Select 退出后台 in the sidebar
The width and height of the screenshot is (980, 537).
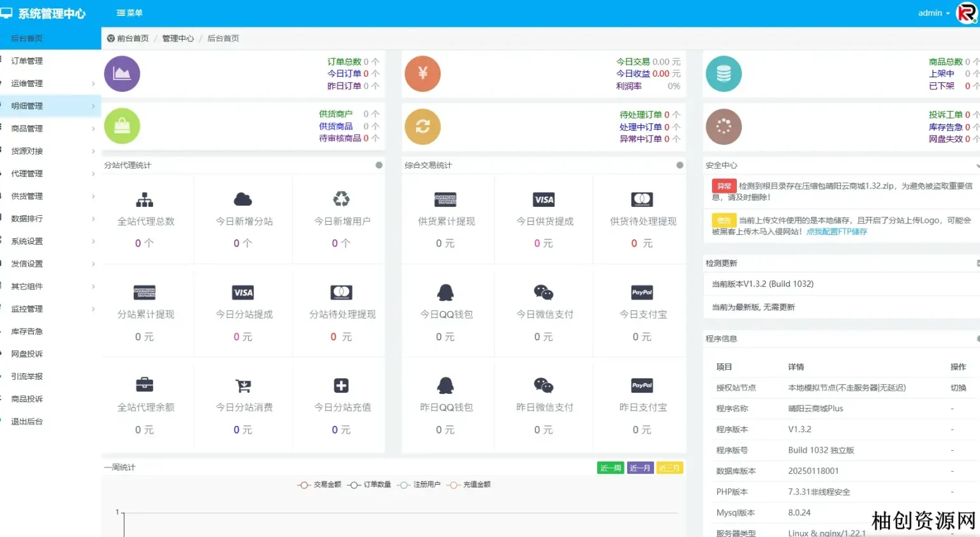pyautogui.click(x=27, y=422)
